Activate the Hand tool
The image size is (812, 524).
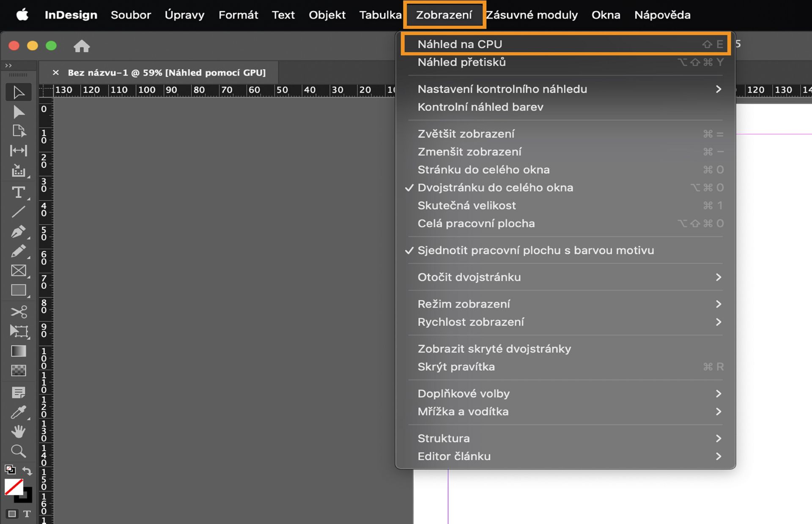18,431
